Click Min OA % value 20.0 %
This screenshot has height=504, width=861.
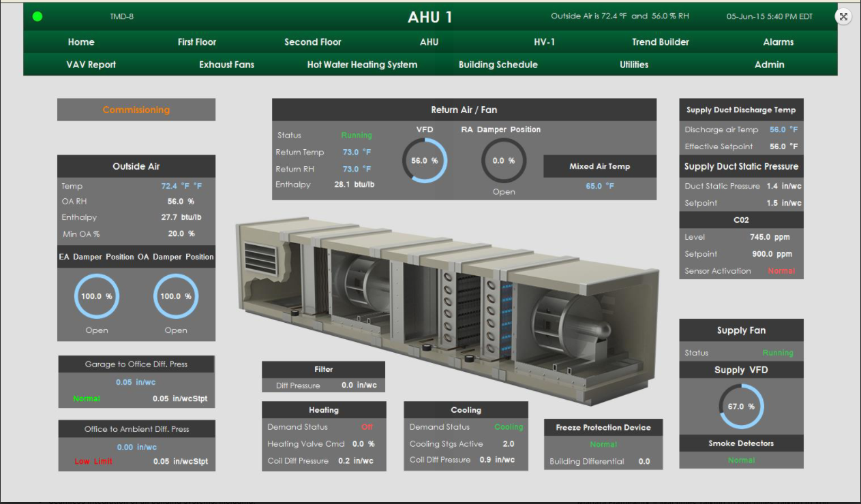pos(181,234)
